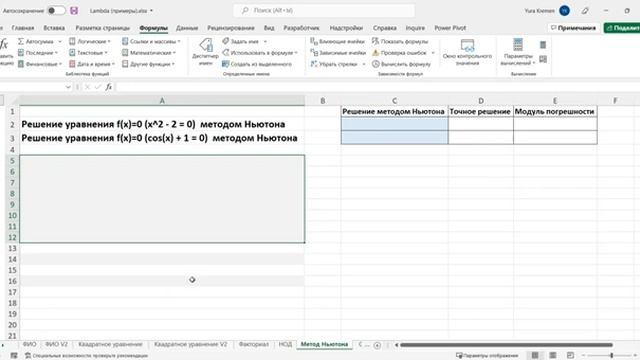Screen dimensions: 640x360
Task: Expand the Убрать стрелки dropdown arrow
Action: [363, 64]
